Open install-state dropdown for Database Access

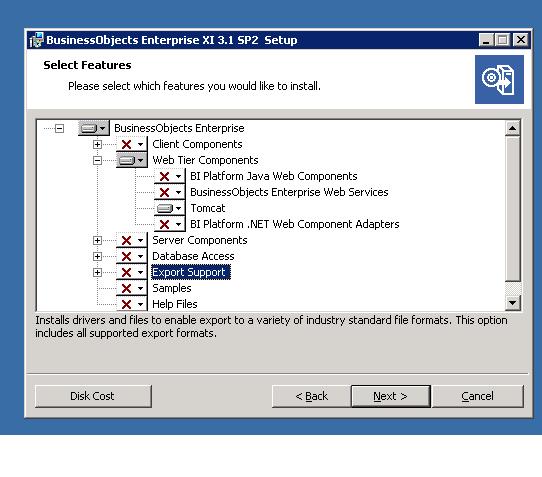132,256
